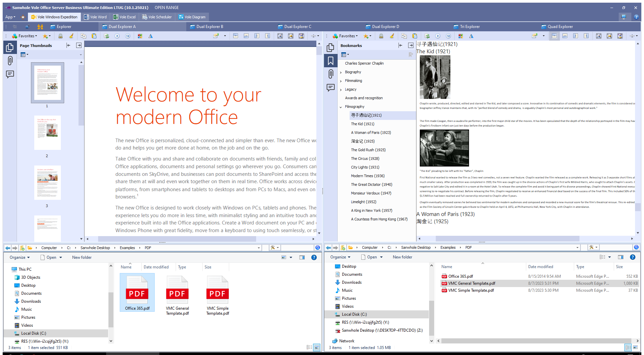The height and width of the screenshot is (355, 644).
Task: Click the broom clean icon in left toolbar
Action: [x=71, y=36]
